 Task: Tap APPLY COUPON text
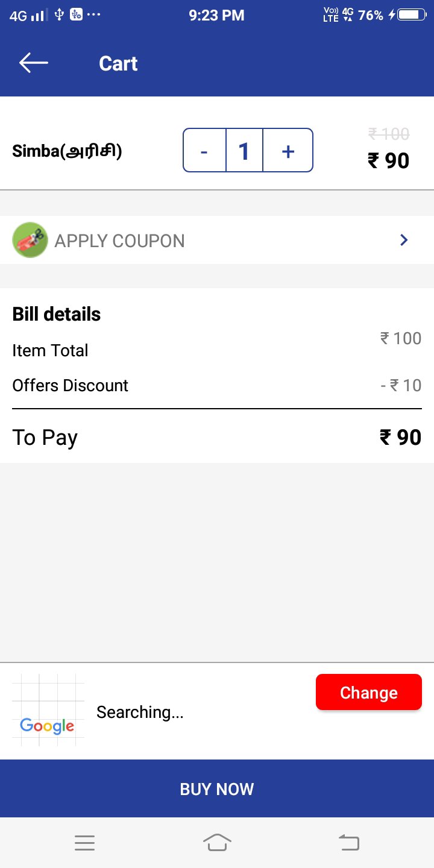pyautogui.click(x=119, y=241)
